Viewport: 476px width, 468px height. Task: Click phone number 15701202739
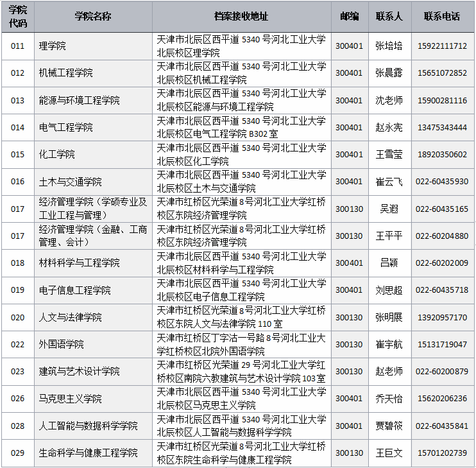[x=442, y=453]
